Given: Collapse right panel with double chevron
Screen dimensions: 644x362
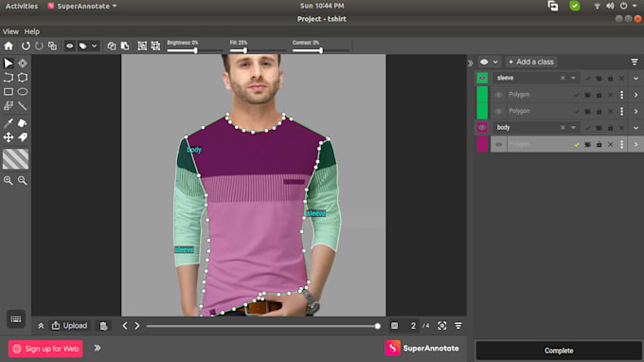Looking at the screenshot, I should click(471, 63).
